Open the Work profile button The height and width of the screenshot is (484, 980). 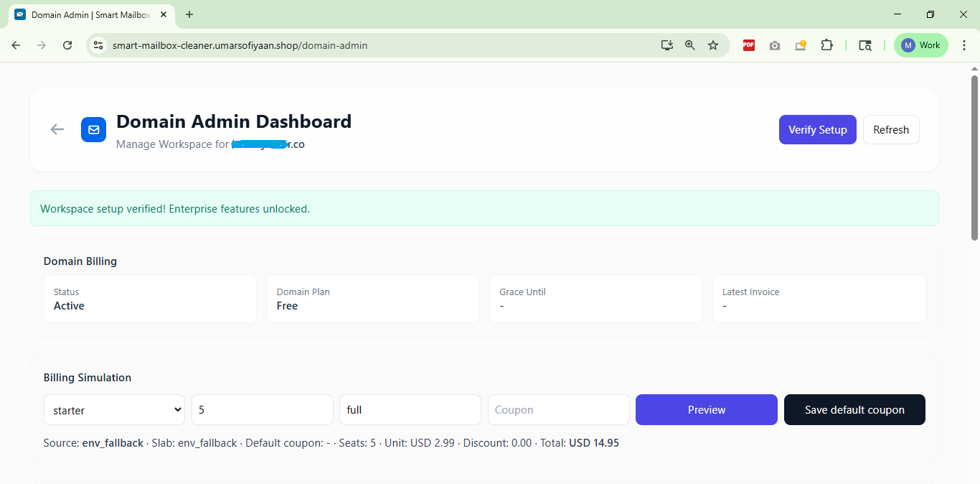click(921, 45)
